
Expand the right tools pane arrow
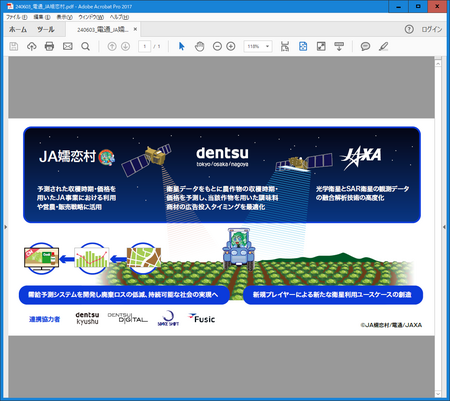pyautogui.click(x=444, y=227)
